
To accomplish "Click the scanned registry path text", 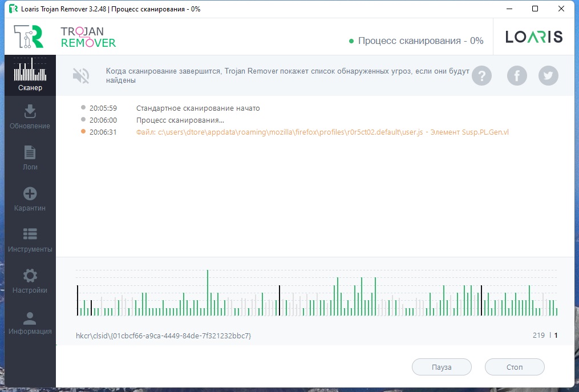I will [163, 336].
